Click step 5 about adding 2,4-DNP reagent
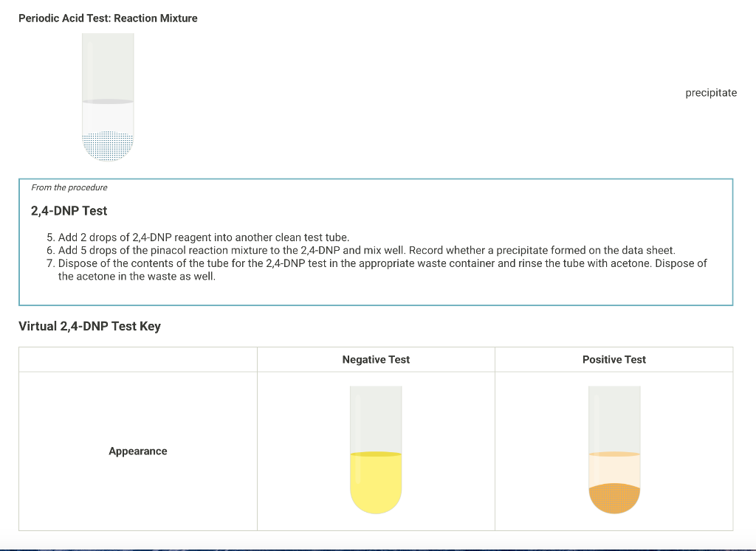 click(x=198, y=238)
